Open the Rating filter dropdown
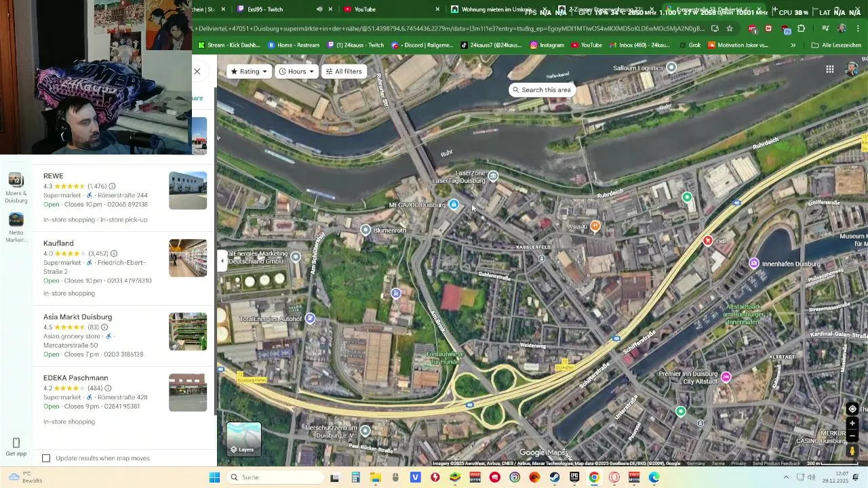 coord(249,71)
